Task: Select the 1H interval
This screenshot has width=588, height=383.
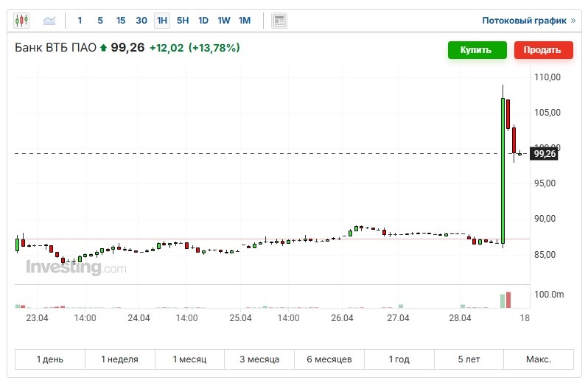Action: tap(162, 21)
